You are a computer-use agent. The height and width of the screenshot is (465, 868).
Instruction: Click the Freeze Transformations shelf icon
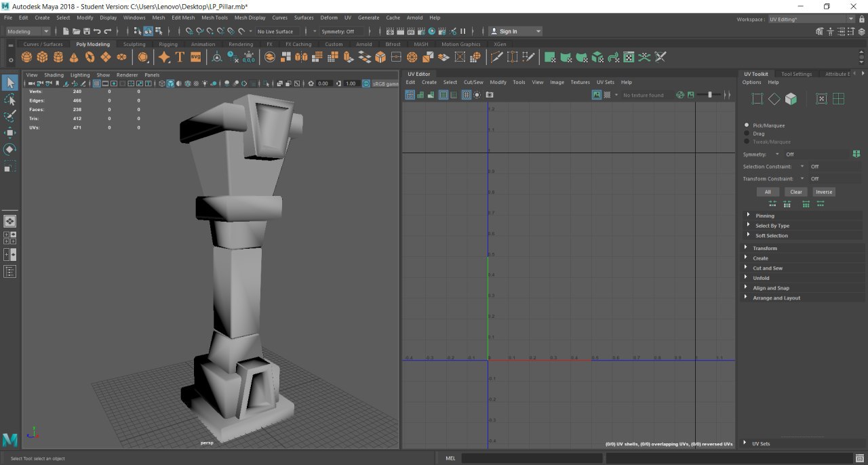(249, 57)
